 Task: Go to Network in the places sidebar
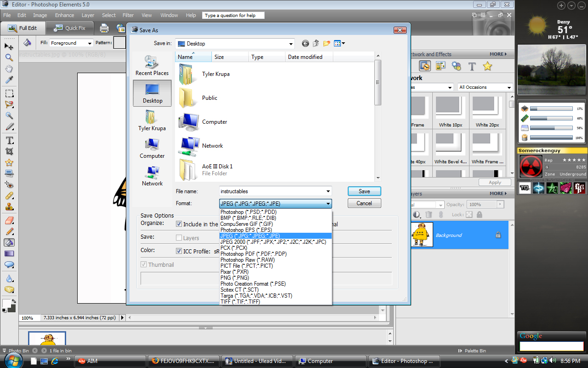pos(152,176)
